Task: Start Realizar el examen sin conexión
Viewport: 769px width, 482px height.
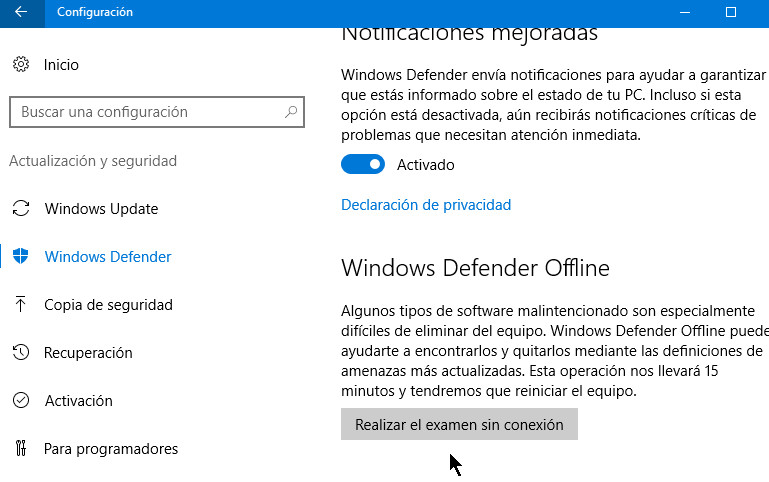Action: coord(459,424)
